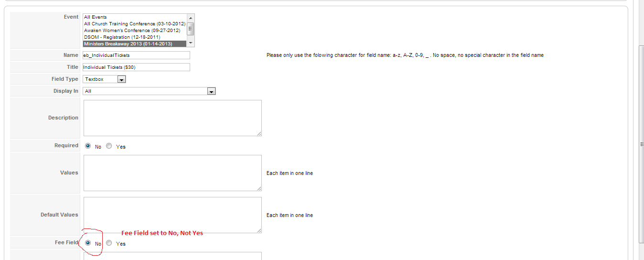Click 'Each item in one line' beside Values
This screenshot has height=260, width=644.
tap(290, 173)
